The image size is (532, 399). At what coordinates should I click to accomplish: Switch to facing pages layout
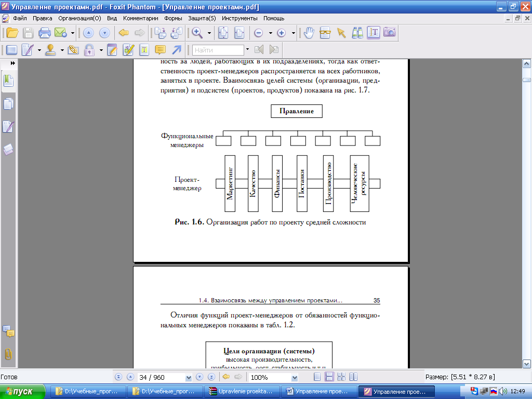coord(353,377)
